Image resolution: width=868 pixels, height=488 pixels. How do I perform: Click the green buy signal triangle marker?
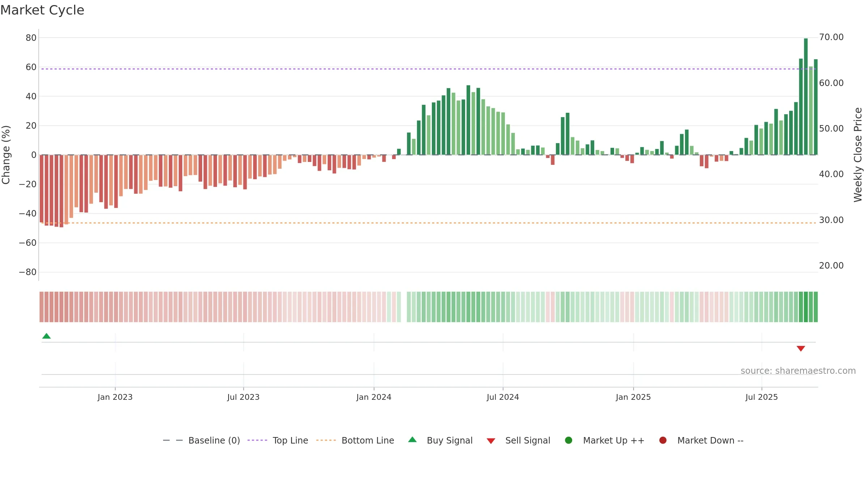(x=46, y=336)
